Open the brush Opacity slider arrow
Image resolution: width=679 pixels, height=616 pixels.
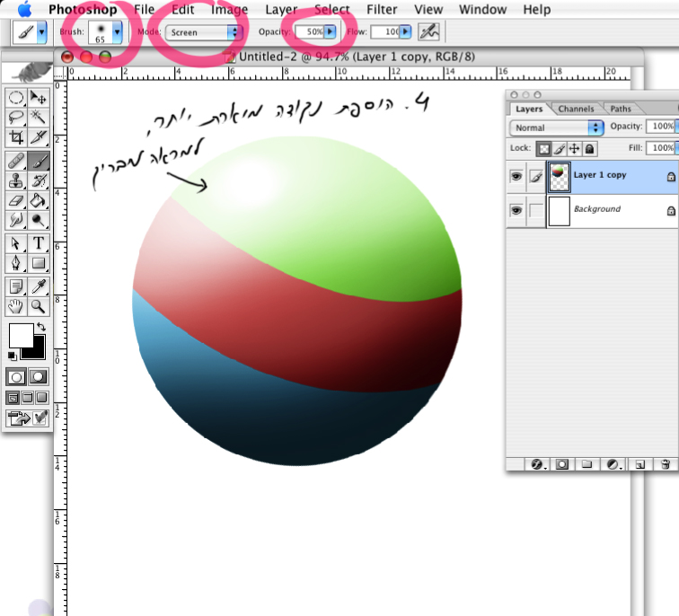click(330, 31)
